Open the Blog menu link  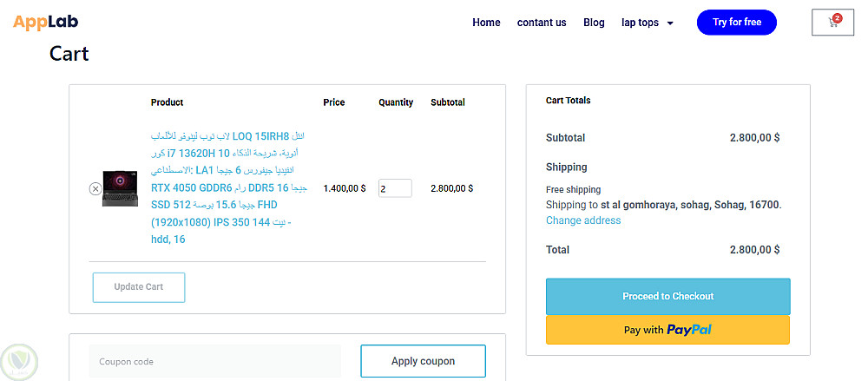[594, 23]
